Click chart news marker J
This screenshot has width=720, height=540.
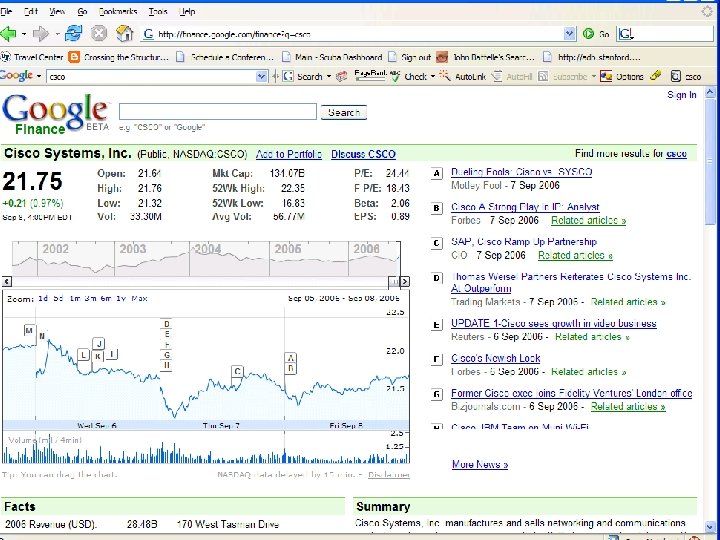[99, 343]
